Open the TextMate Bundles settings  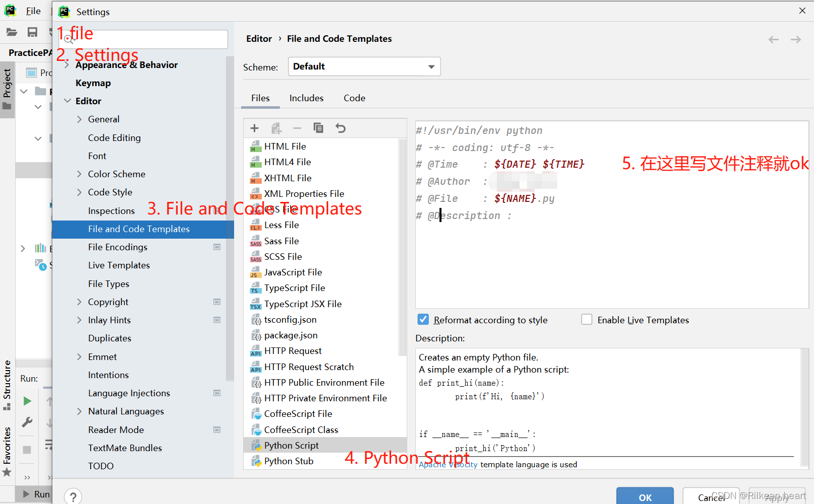[x=125, y=448]
